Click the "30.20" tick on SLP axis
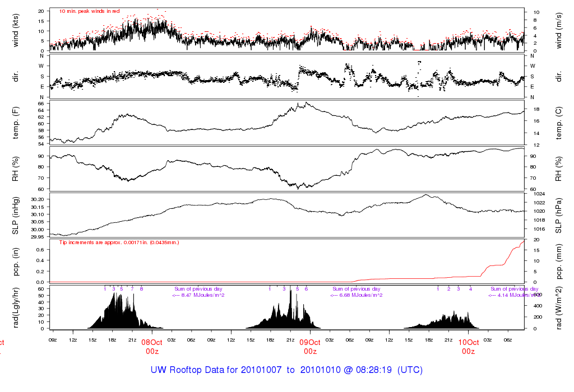This screenshot has height=392, width=574. pyautogui.click(x=38, y=199)
